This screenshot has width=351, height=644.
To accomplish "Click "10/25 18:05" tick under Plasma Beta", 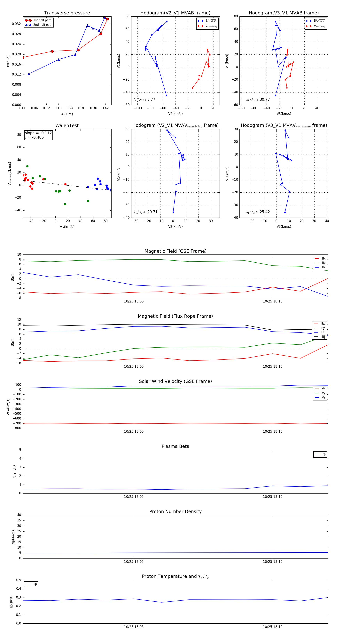I will pos(134,496).
